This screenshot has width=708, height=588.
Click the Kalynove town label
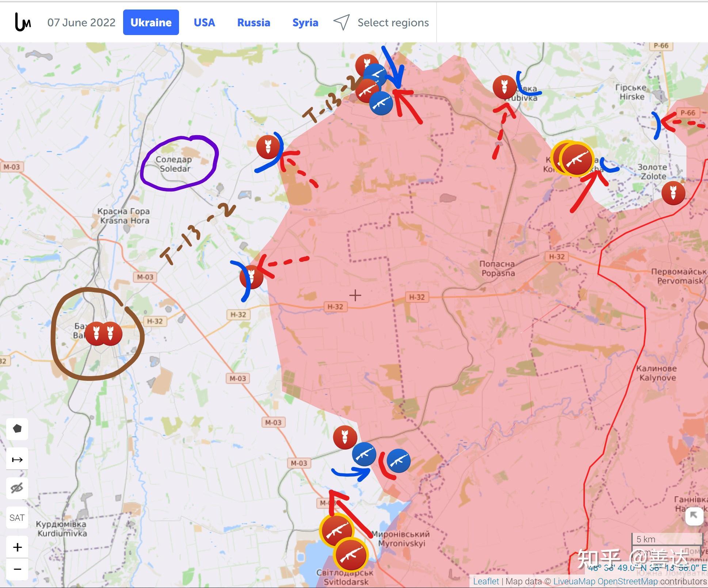pos(656,373)
